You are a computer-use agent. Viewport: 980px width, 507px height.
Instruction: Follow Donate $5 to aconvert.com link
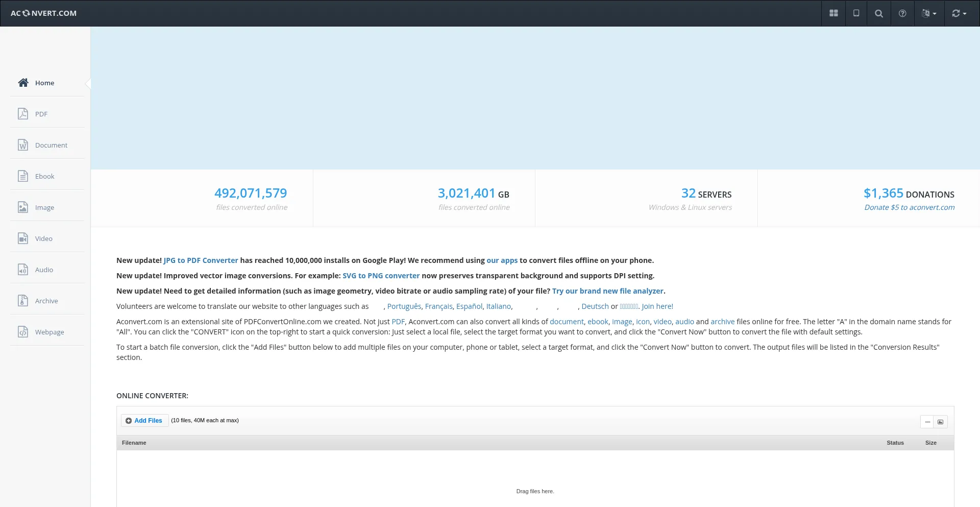pos(909,207)
